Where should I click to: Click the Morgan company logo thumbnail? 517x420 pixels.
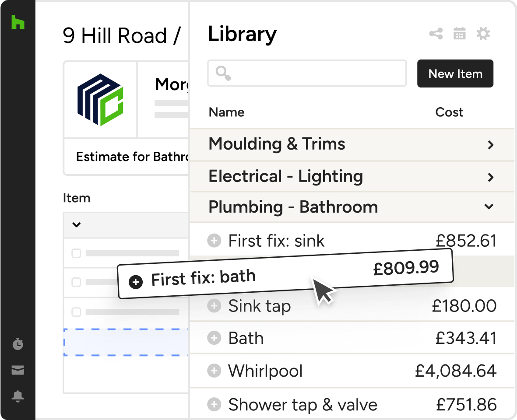click(x=100, y=100)
